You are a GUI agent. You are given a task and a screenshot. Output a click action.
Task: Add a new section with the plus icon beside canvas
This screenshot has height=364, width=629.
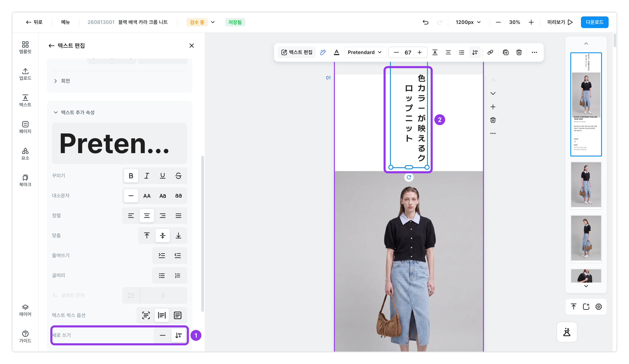493,107
